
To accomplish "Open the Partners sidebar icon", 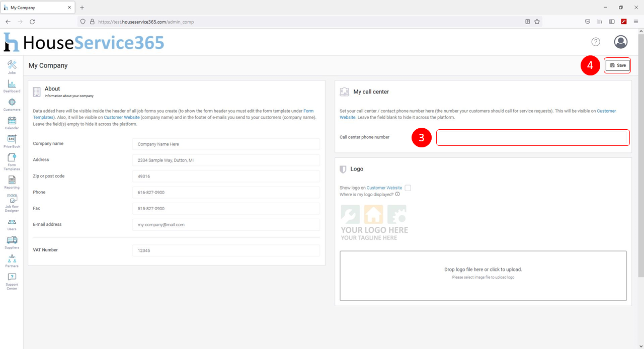I will coord(12,261).
